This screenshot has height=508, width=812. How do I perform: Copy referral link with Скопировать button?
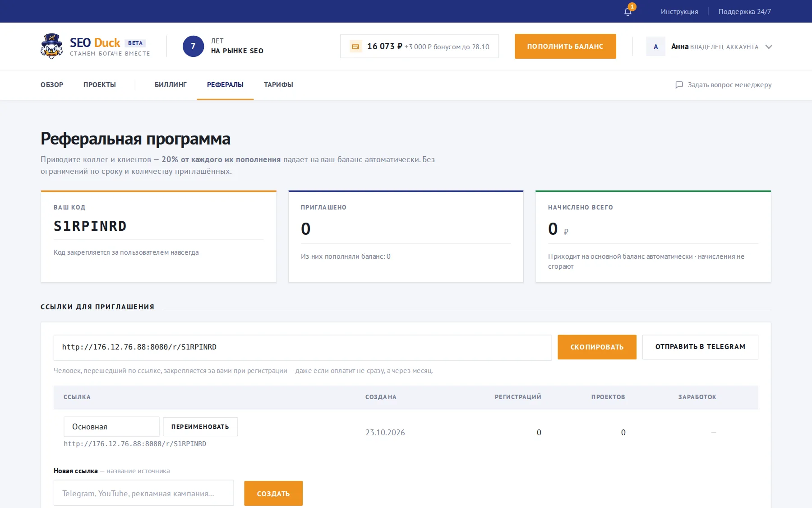click(597, 347)
